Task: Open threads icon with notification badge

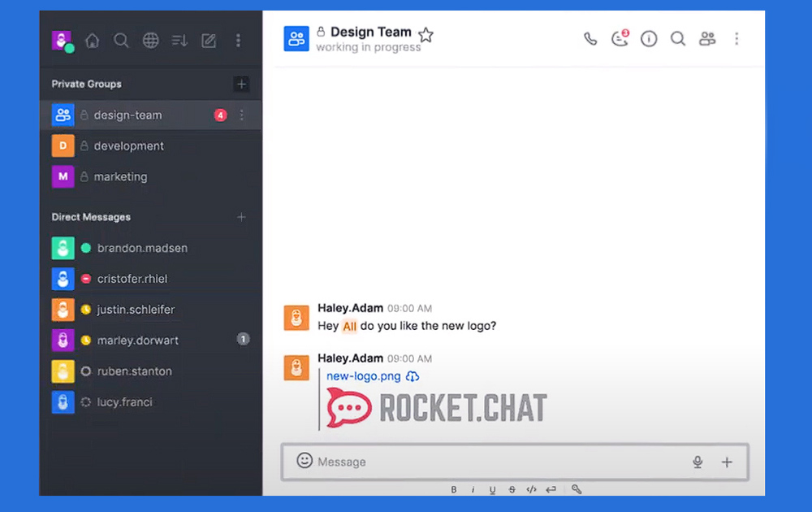Action: (620, 38)
